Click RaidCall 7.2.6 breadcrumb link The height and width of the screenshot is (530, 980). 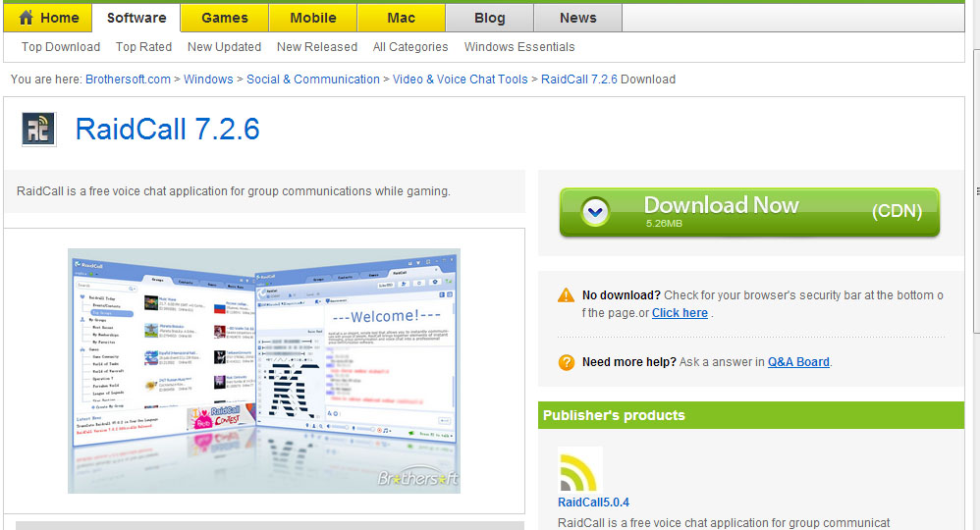(x=579, y=79)
